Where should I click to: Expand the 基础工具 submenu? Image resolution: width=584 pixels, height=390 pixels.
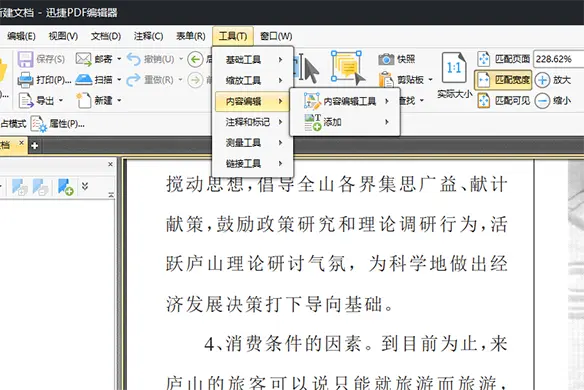pos(253,60)
